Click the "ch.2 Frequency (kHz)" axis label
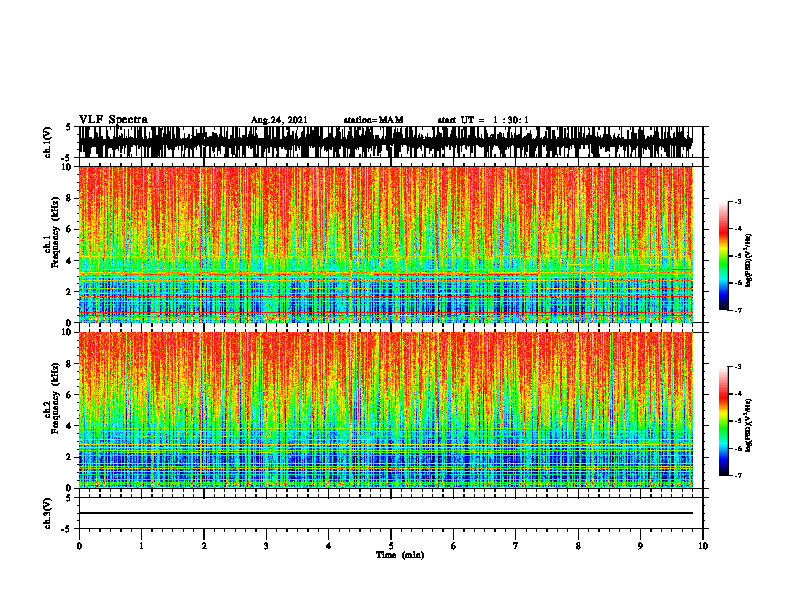This screenshot has width=792, height=612. pyautogui.click(x=52, y=399)
